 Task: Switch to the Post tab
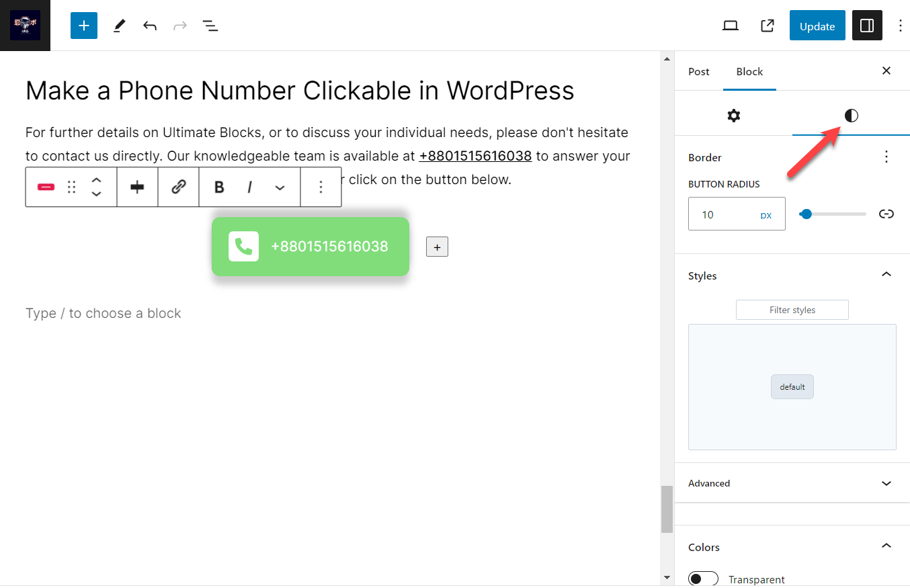click(699, 71)
